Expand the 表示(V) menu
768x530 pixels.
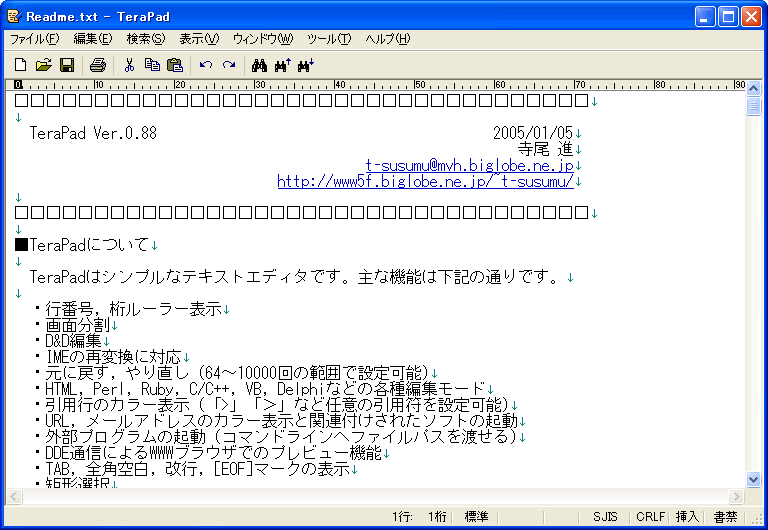coord(198,39)
